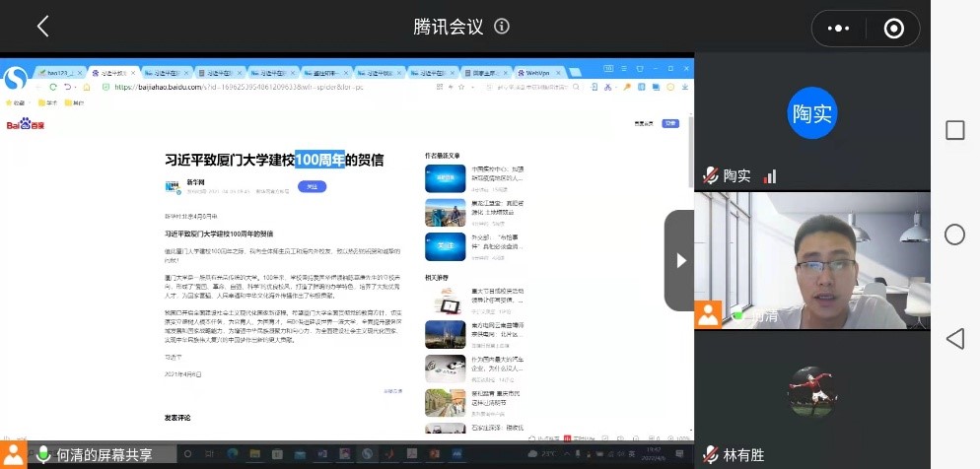The width and height of the screenshot is (980, 469).
Task: Go back with the top-left arrow
Action: pos(42,27)
